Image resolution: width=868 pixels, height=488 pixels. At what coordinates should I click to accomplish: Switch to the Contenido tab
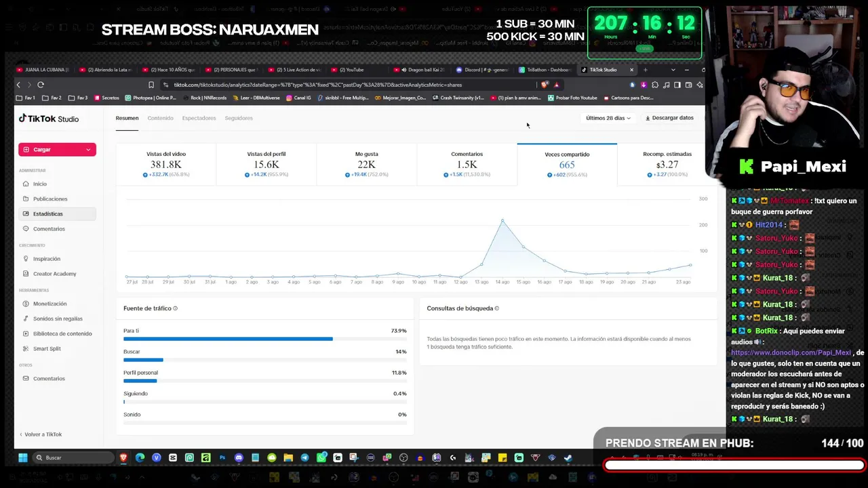(161, 118)
